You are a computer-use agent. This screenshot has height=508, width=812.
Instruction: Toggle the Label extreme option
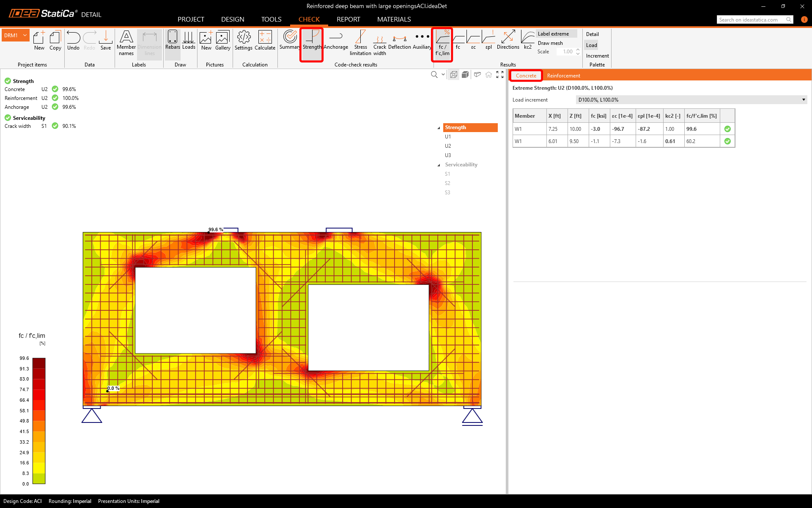[x=553, y=34]
